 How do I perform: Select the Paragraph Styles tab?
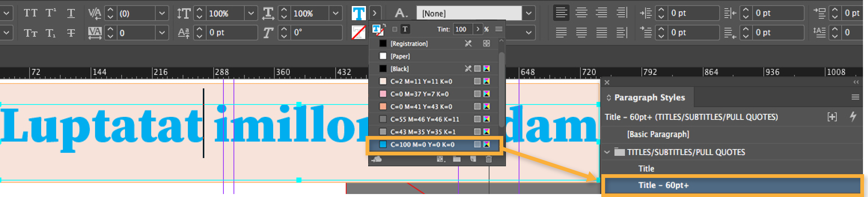pyautogui.click(x=649, y=98)
